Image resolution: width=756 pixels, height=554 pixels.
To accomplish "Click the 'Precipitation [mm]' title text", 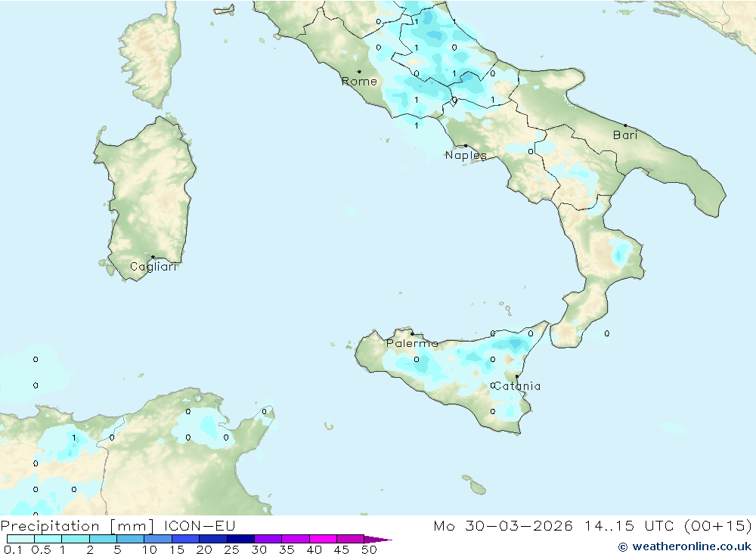I will [78, 526].
